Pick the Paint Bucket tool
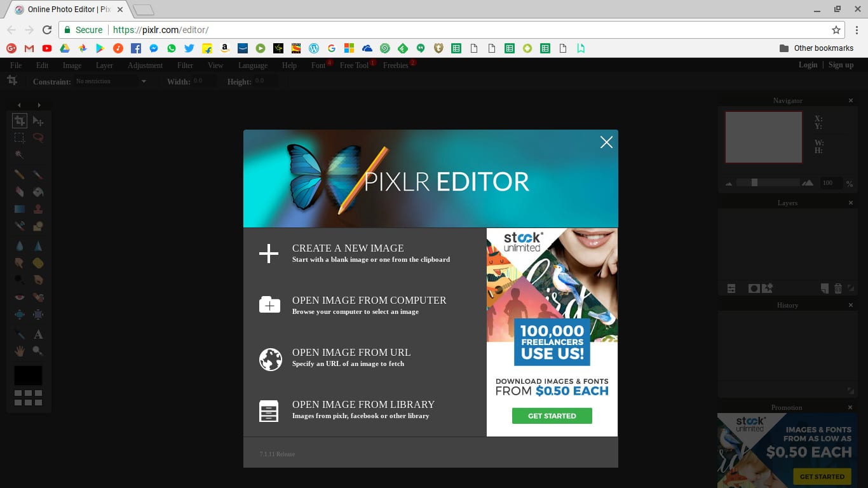This screenshot has height=488, width=868. click(38, 191)
